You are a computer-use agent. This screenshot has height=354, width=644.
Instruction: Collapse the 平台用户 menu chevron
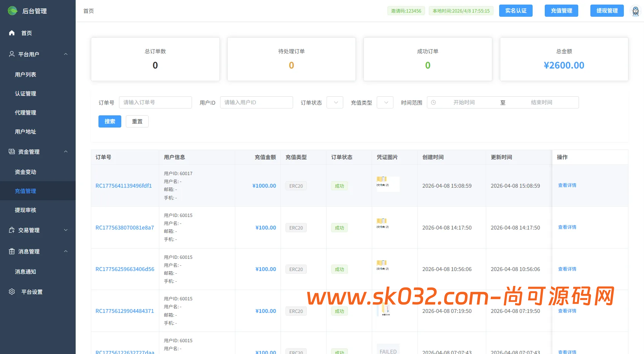(66, 54)
